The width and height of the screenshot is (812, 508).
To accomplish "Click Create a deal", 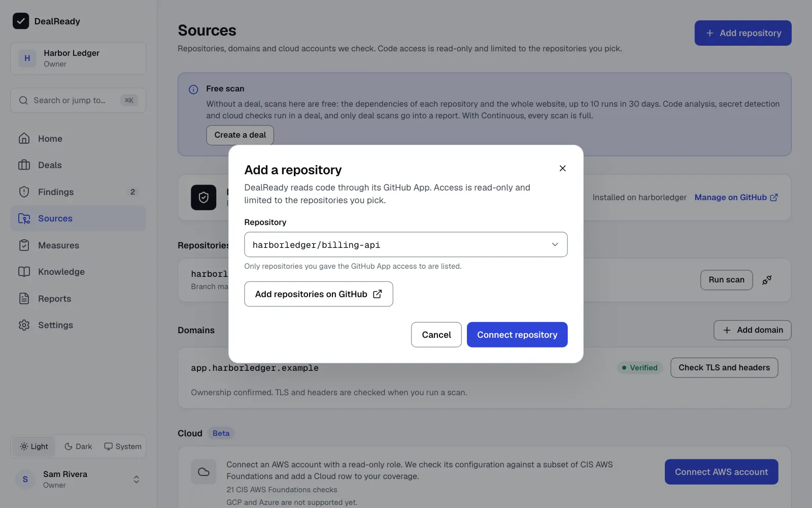I will [x=240, y=135].
